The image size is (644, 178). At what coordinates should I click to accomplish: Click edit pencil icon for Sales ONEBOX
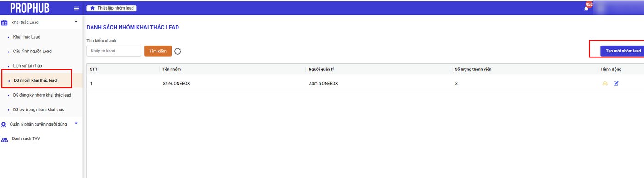click(616, 83)
